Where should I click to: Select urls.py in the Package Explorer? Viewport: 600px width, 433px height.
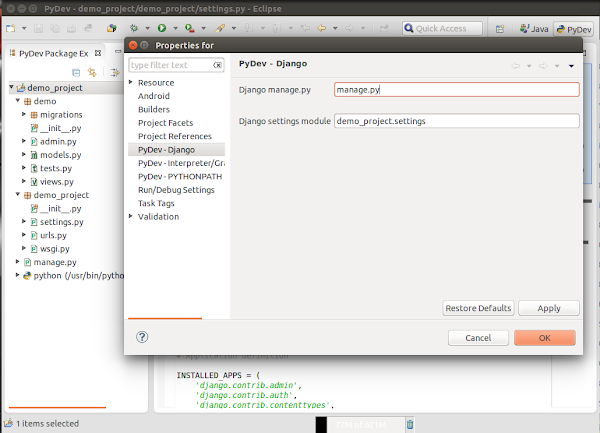click(x=53, y=235)
